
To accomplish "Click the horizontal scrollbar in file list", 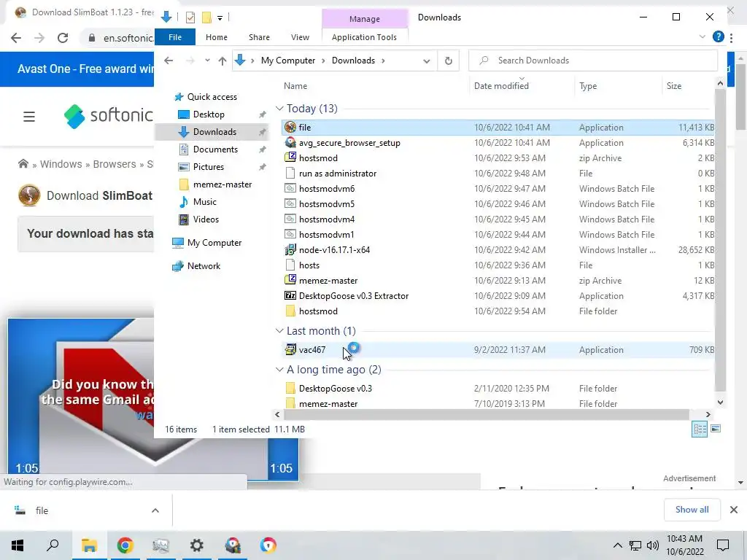I will pyautogui.click(x=486, y=414).
